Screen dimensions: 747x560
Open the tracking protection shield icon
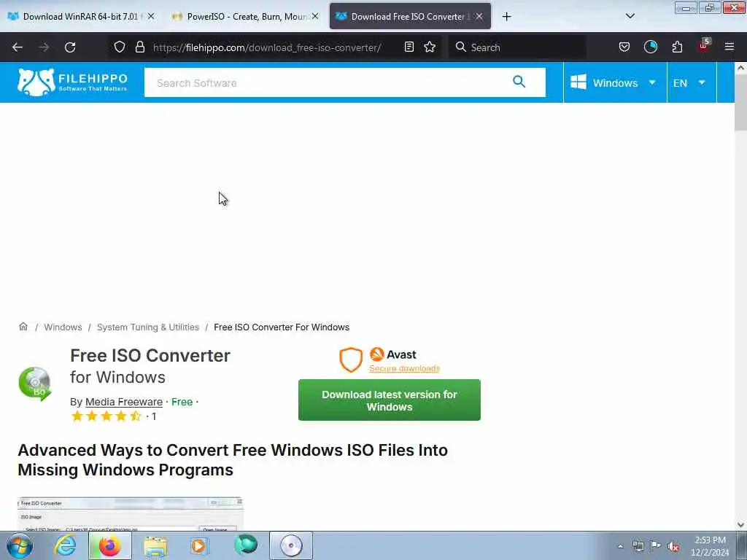pyautogui.click(x=120, y=47)
